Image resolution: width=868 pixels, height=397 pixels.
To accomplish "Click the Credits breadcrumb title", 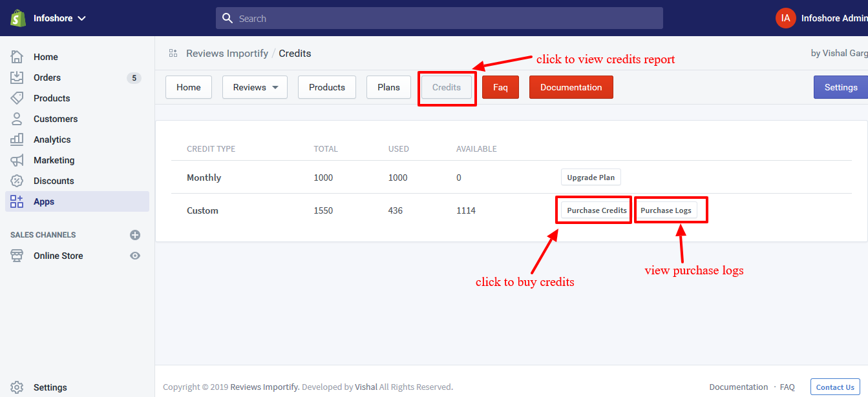I will 295,54.
